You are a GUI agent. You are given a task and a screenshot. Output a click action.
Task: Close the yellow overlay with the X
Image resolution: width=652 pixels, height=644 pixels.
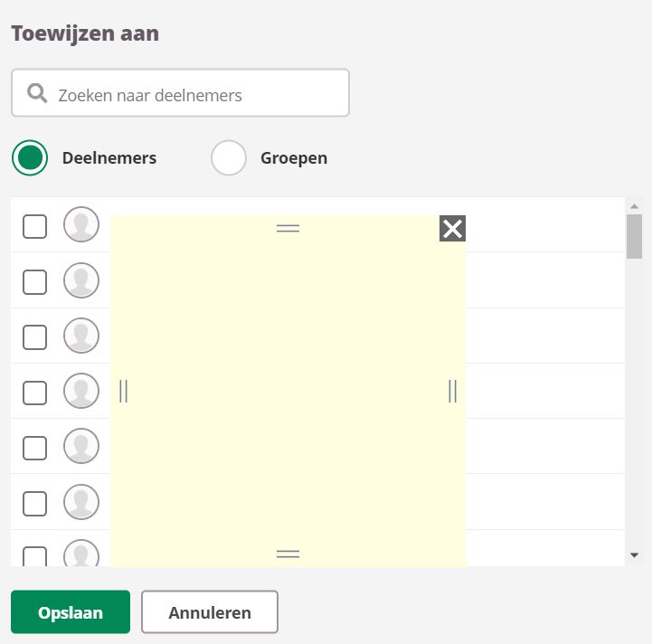click(x=452, y=229)
